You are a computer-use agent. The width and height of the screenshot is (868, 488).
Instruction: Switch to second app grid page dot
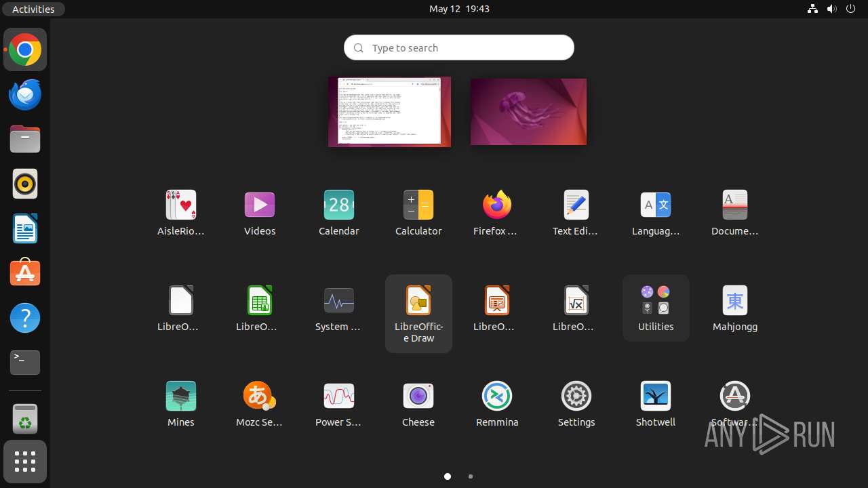[x=471, y=476]
